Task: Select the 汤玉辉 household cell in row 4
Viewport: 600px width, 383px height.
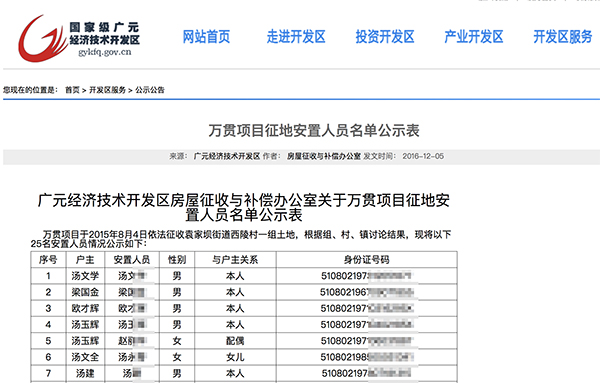Action: pyautogui.click(x=85, y=325)
